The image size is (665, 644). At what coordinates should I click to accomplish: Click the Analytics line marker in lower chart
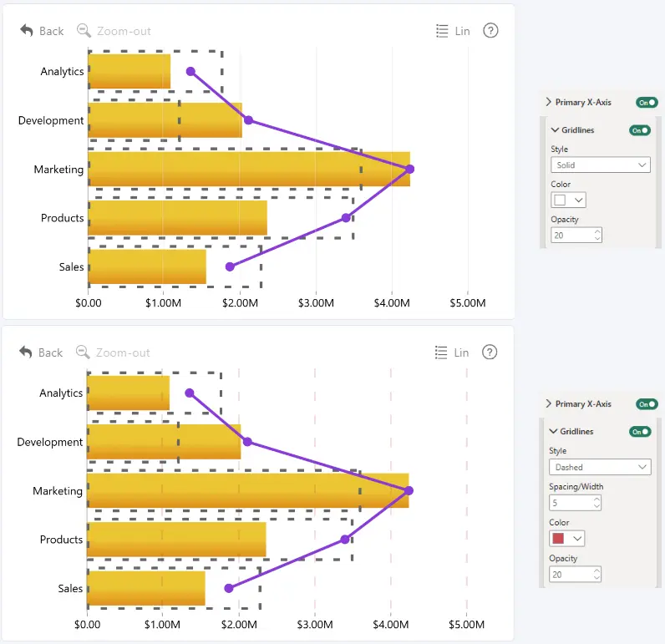click(x=190, y=393)
